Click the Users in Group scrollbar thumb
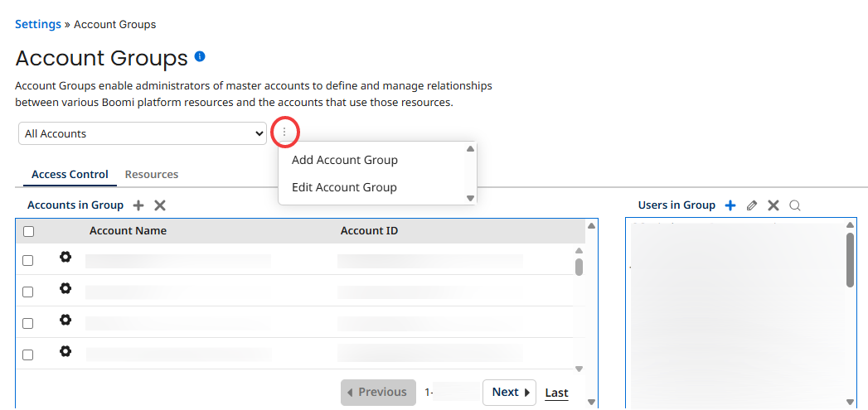Image resolution: width=868 pixels, height=410 pixels. pyautogui.click(x=851, y=260)
